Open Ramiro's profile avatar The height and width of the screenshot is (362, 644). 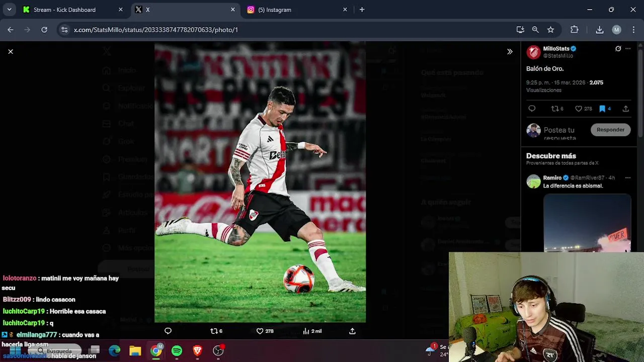click(533, 181)
